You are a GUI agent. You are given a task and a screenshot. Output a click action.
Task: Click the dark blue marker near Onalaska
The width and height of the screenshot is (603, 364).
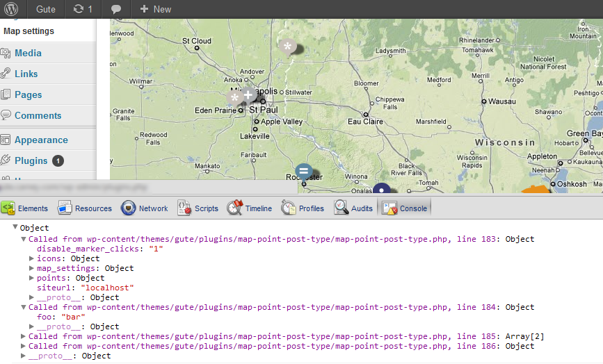click(382, 188)
